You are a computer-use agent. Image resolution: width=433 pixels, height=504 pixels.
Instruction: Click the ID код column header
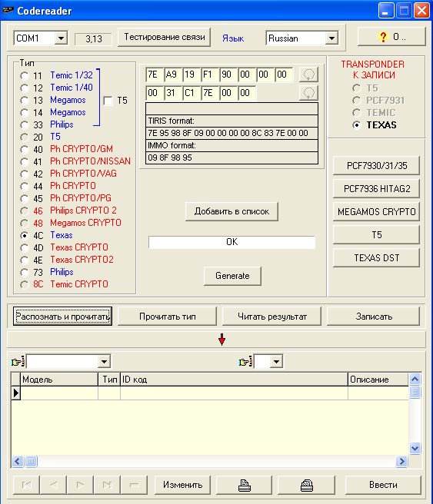click(x=235, y=380)
